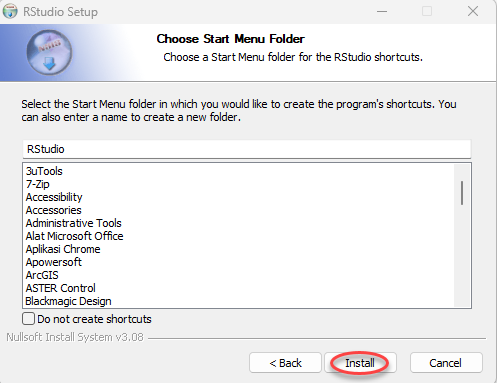
Task: Close the RStudio Setup window
Action: (x=473, y=11)
